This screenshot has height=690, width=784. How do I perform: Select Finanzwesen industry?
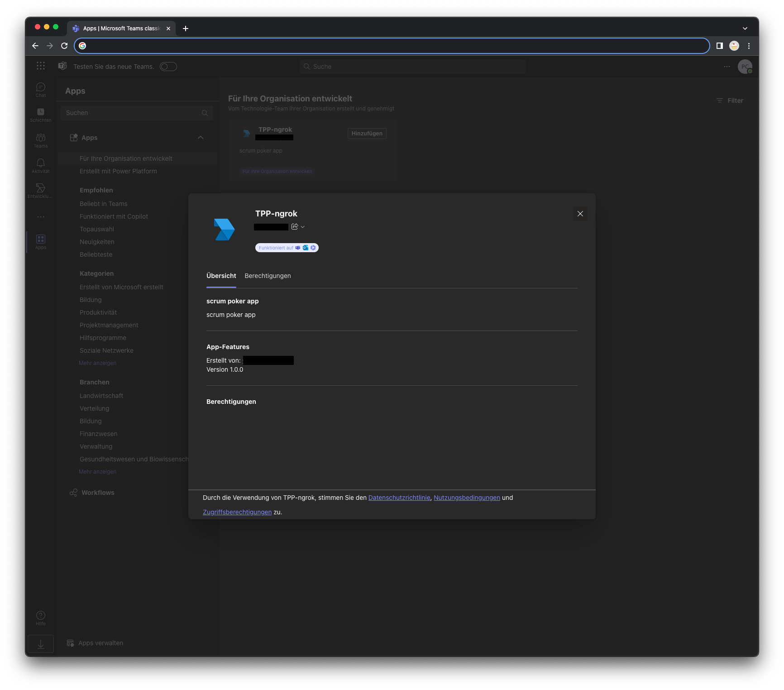point(98,434)
